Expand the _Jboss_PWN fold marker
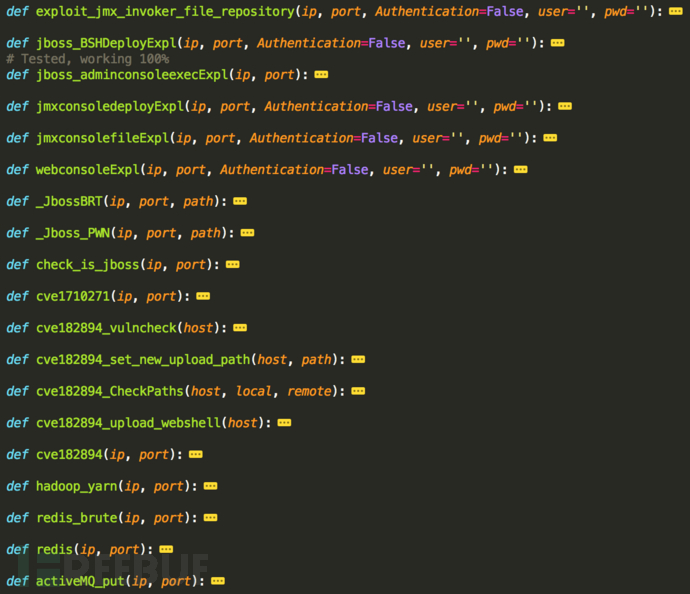This screenshot has width=690, height=594. pyautogui.click(x=247, y=233)
